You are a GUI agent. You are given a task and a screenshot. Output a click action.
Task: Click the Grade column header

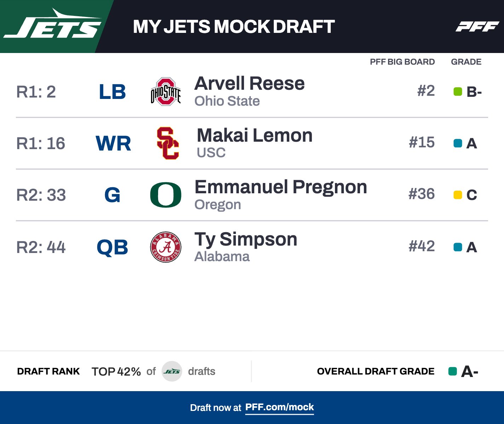[466, 62]
